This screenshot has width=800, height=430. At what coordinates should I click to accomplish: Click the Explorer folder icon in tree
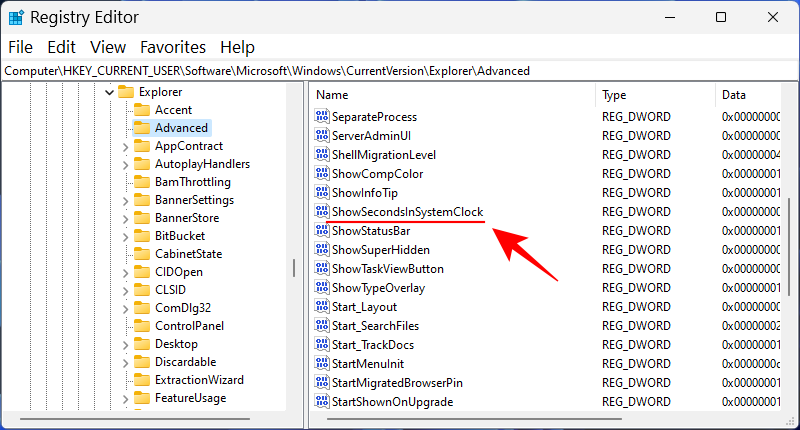[x=126, y=92]
